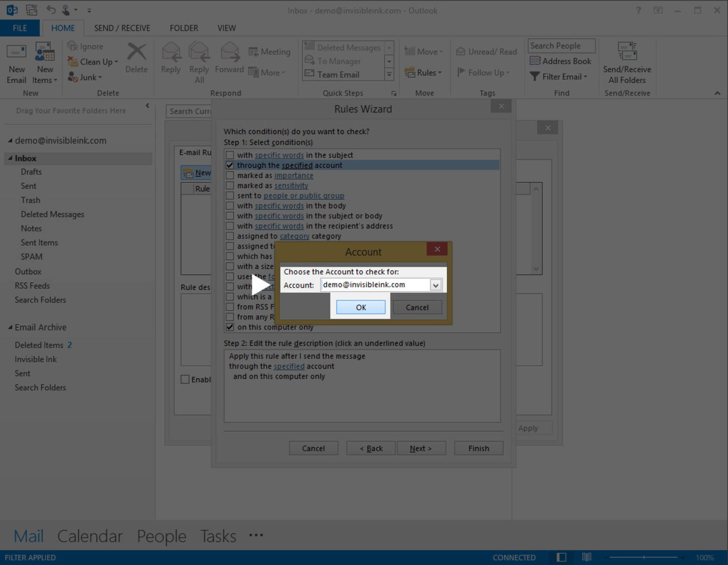
Task: Click the Junk icon
Action: tap(72, 77)
